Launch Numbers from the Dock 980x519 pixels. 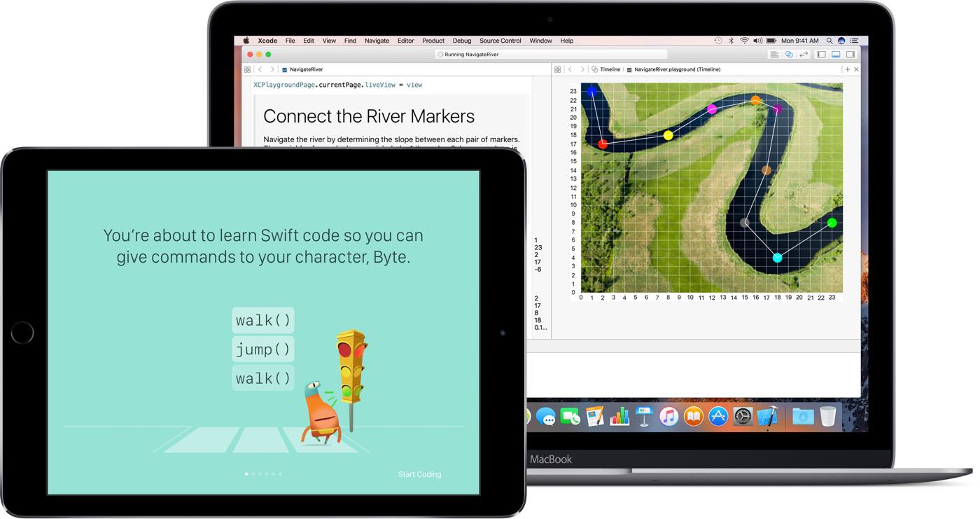(619, 417)
